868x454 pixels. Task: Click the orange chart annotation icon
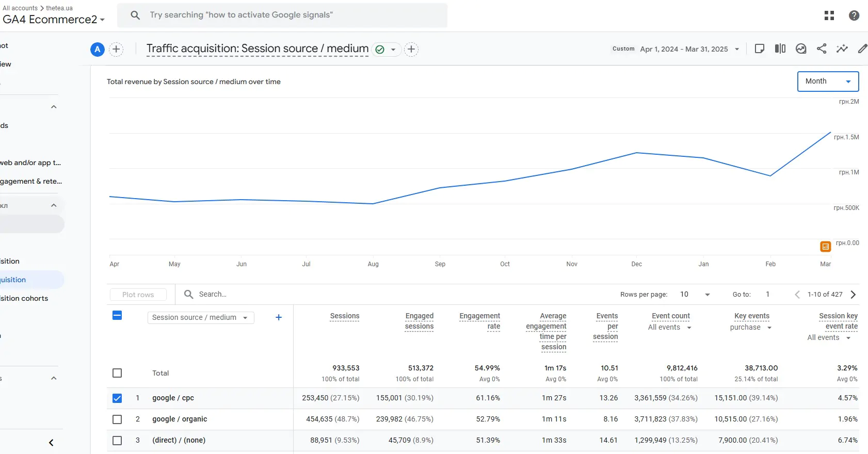point(826,247)
